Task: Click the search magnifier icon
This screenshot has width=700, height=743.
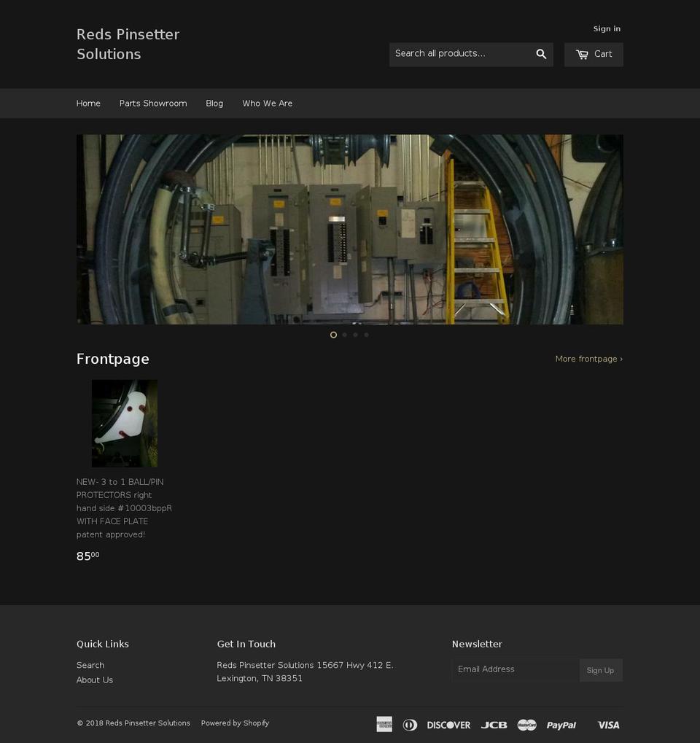Action: (x=541, y=53)
